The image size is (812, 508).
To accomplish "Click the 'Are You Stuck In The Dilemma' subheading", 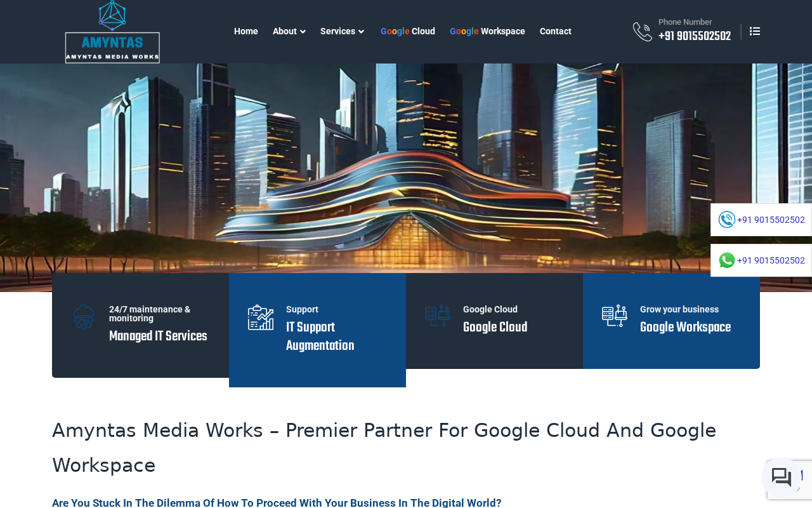I will 277,503.
